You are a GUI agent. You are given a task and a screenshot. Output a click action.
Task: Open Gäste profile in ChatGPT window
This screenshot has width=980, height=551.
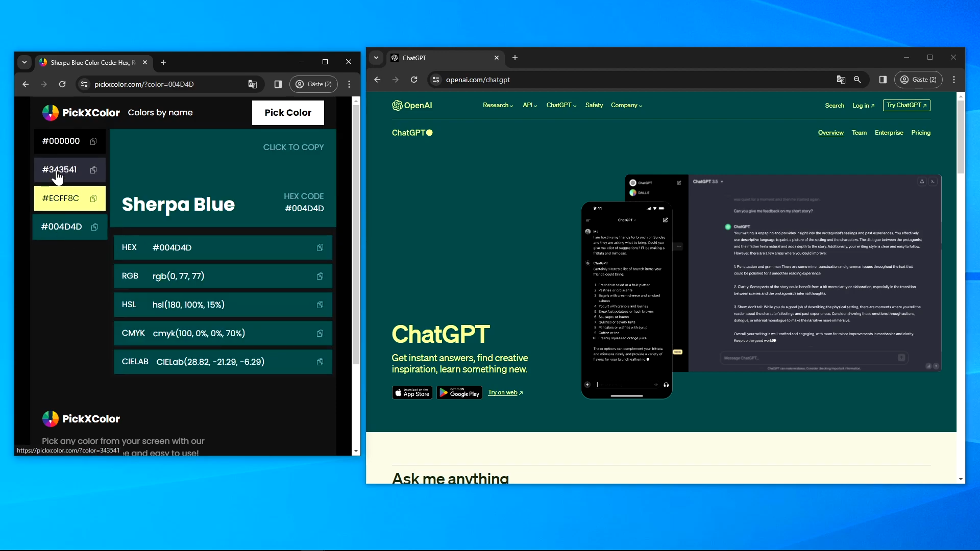pos(919,80)
